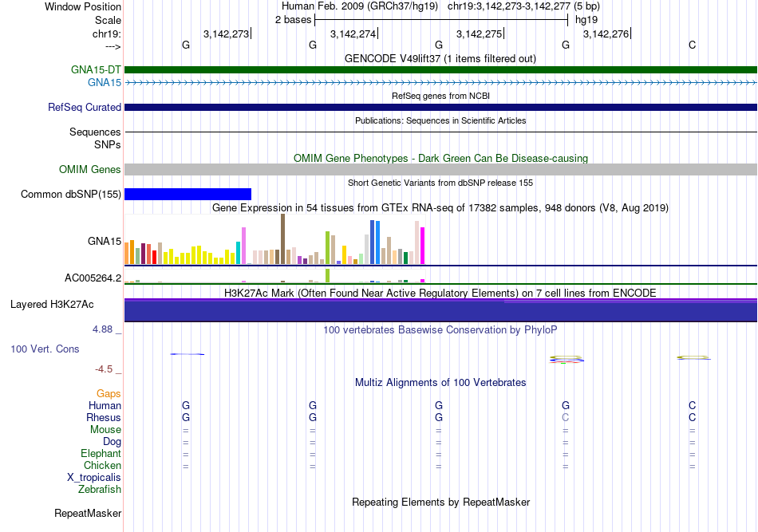Click the GNA15 label beside the expression chart

click(x=105, y=241)
